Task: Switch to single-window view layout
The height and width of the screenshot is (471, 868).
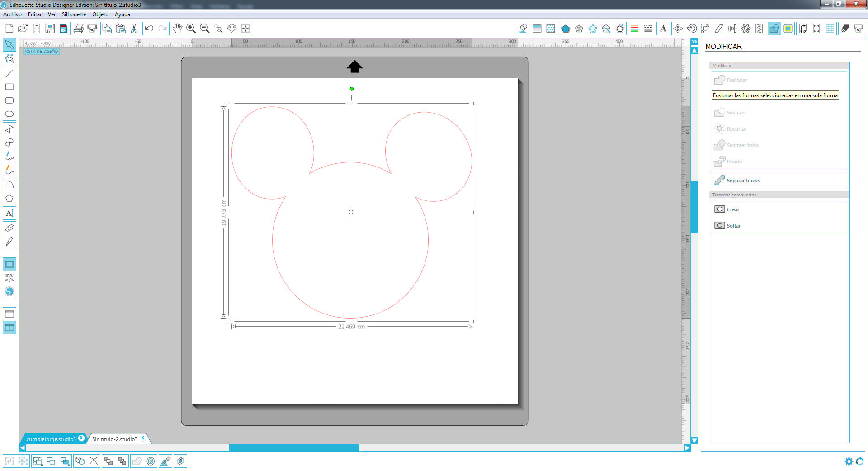Action: pos(9,314)
